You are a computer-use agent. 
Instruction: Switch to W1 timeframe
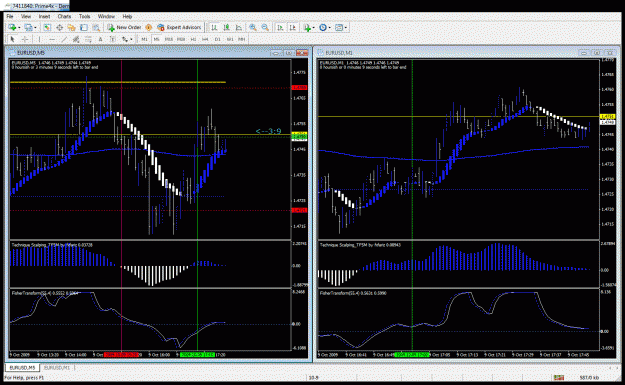230,39
